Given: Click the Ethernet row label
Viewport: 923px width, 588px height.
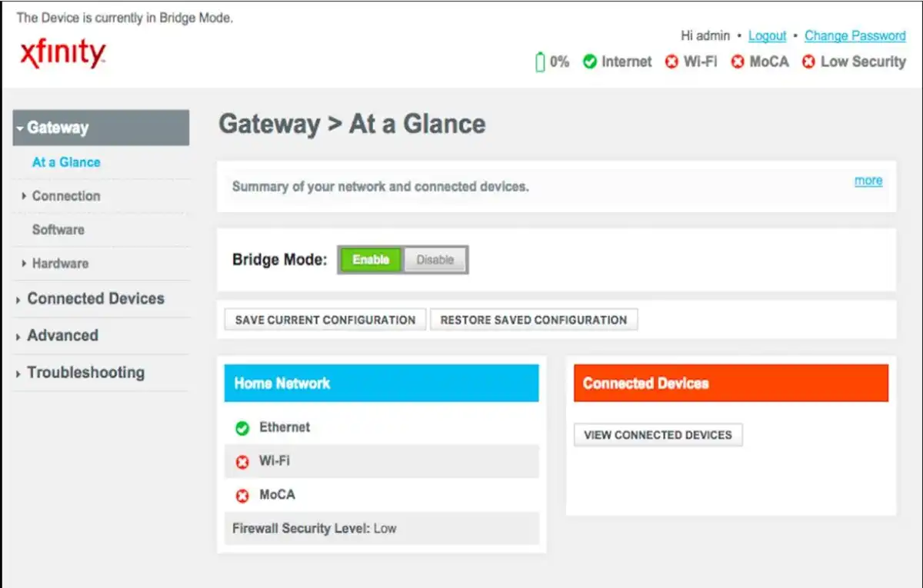Looking at the screenshot, I should [285, 427].
